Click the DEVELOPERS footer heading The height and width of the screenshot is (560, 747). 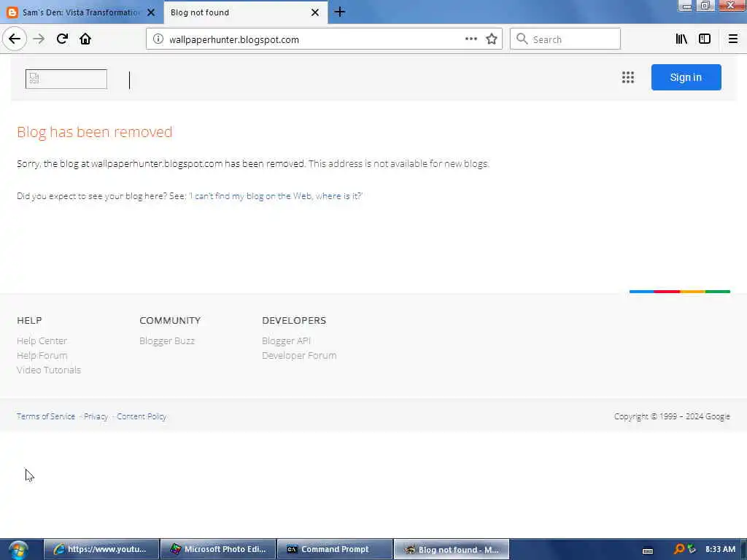coord(294,321)
